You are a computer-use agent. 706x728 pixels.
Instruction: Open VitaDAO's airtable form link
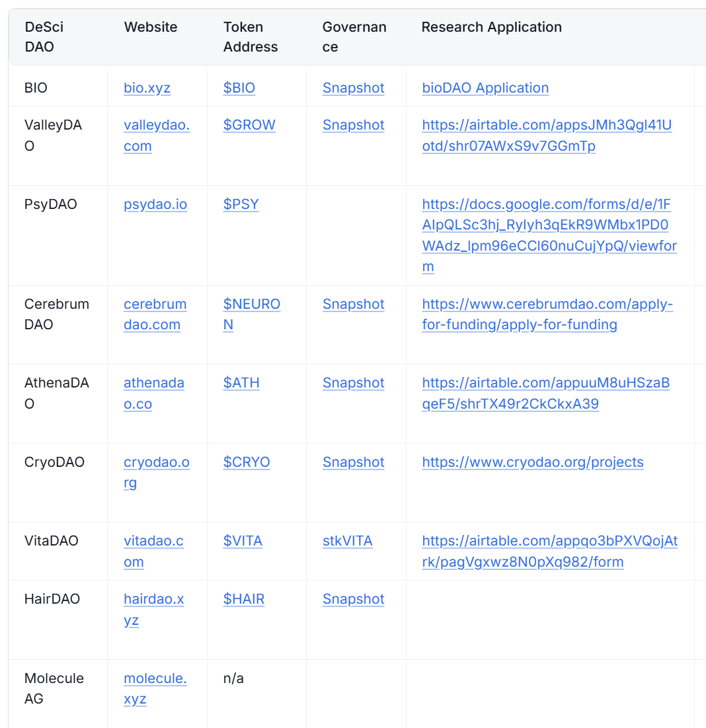tap(549, 551)
